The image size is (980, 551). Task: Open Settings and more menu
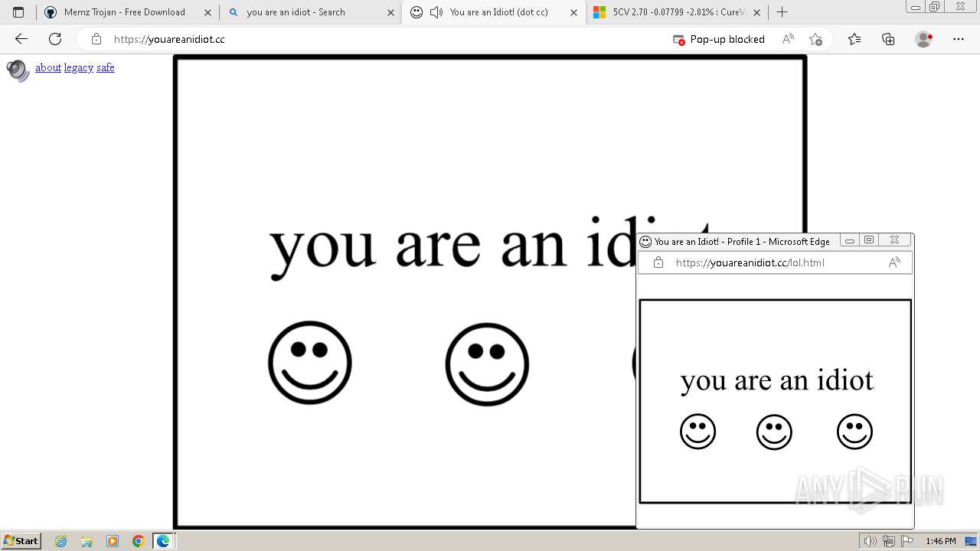point(959,39)
